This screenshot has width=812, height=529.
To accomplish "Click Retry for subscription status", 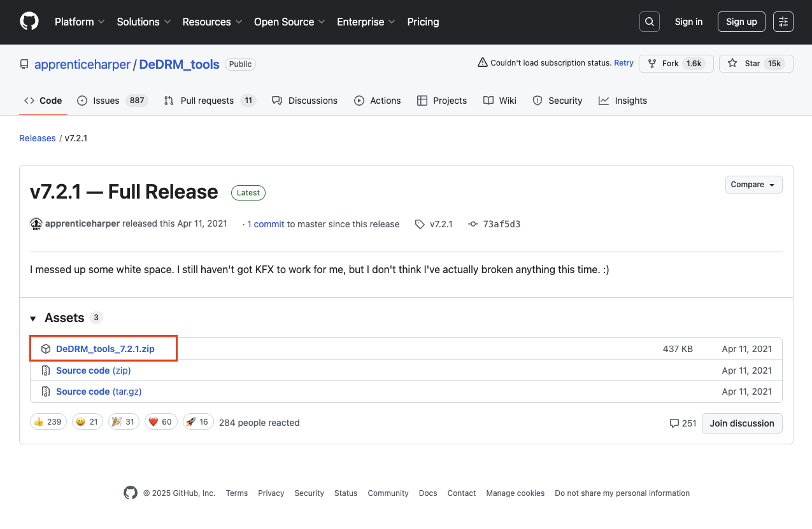I will point(623,63).
